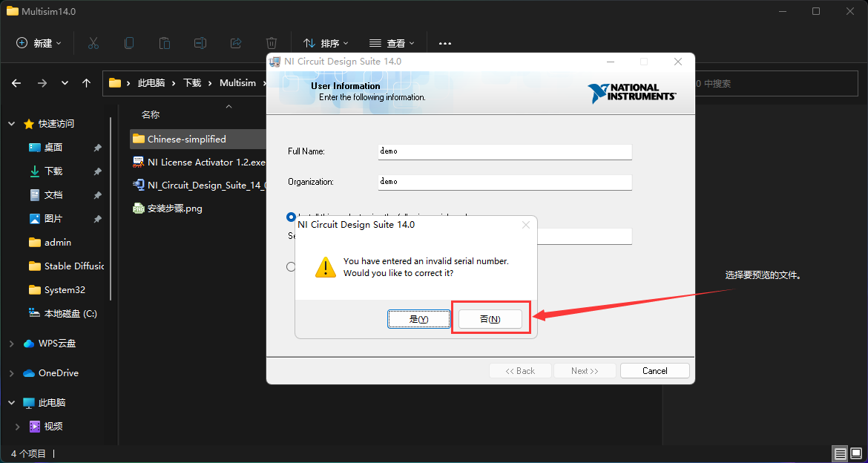Unpin 文档 using its pin icon
Viewport: 868px width, 463px height.
[x=97, y=195]
